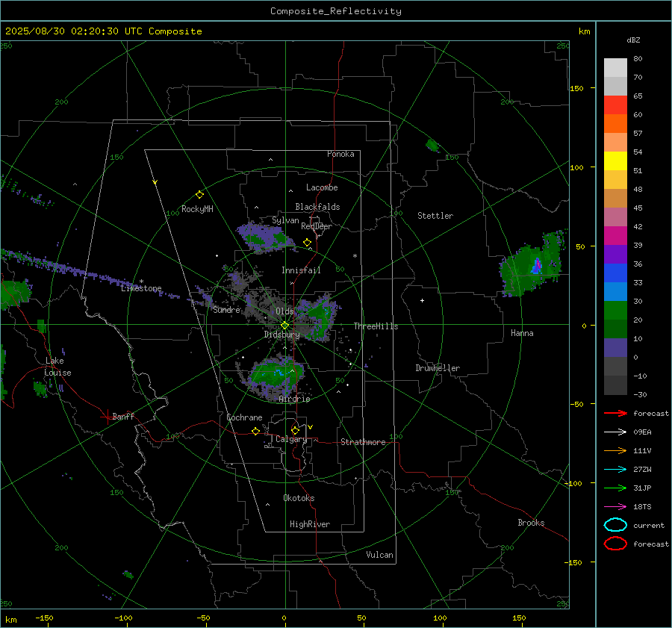Click the Blackfalds city label
The height and width of the screenshot is (628, 672).
tap(317, 207)
